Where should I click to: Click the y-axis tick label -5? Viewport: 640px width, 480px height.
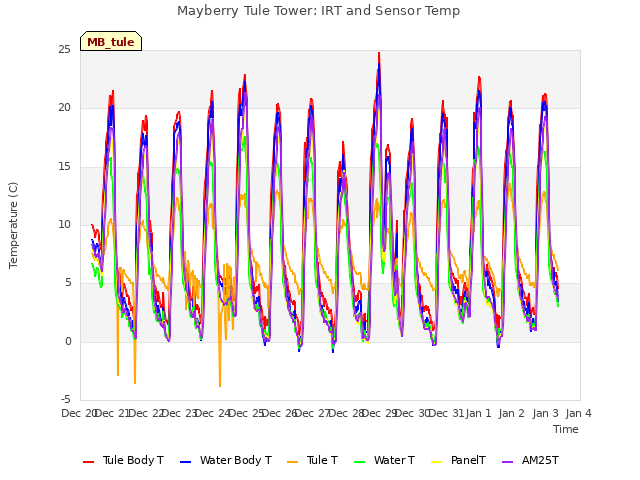coord(66,399)
